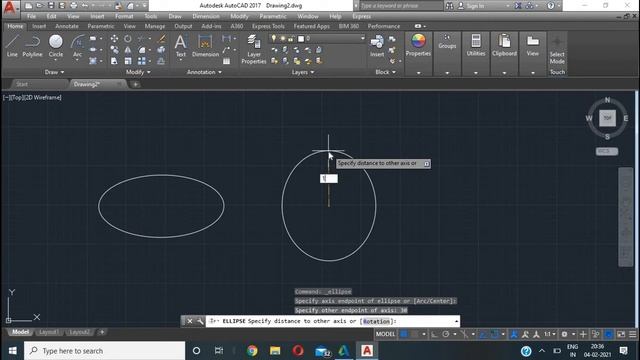640x360 pixels.
Task: Click the Plot printer icon in quick access toolbar
Action: (x=73, y=6)
